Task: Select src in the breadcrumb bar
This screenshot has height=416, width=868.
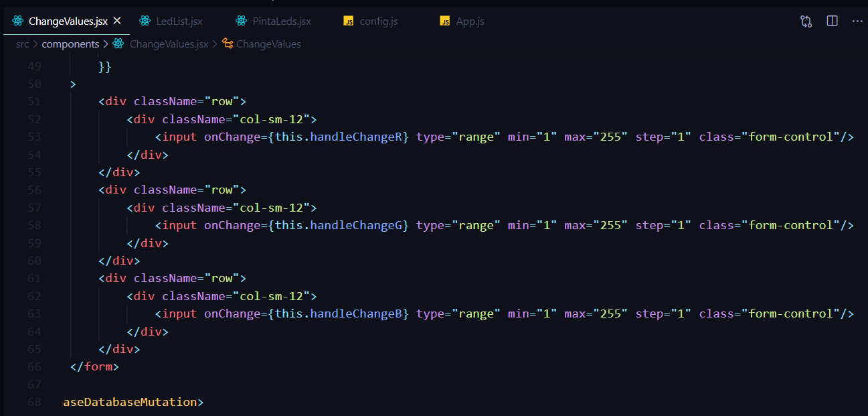Action: coord(22,44)
